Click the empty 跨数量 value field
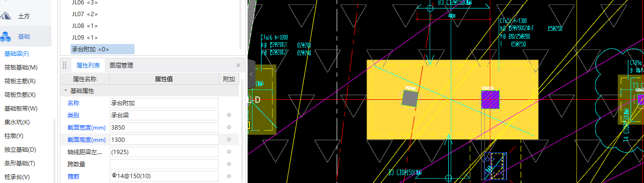644x183 pixels. (164, 164)
